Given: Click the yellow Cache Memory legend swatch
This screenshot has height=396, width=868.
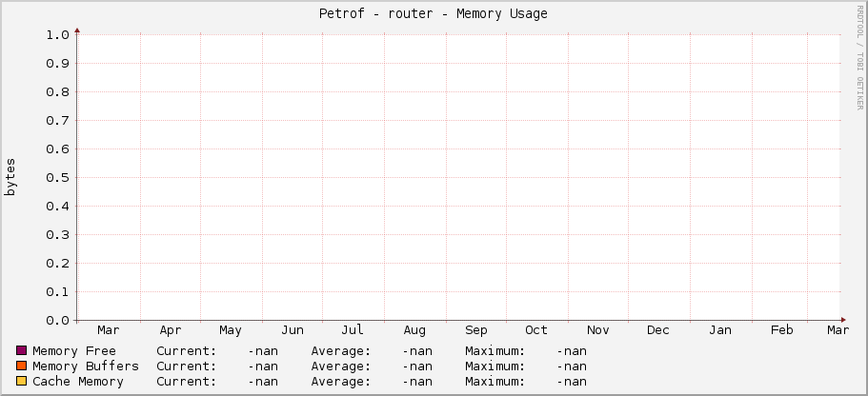Looking at the screenshot, I should point(22,381).
